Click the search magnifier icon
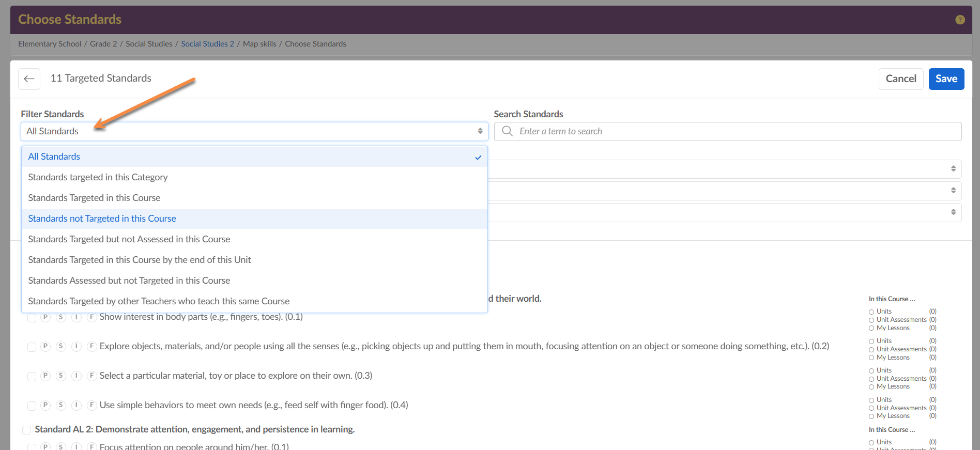This screenshot has height=450, width=980. (508, 131)
